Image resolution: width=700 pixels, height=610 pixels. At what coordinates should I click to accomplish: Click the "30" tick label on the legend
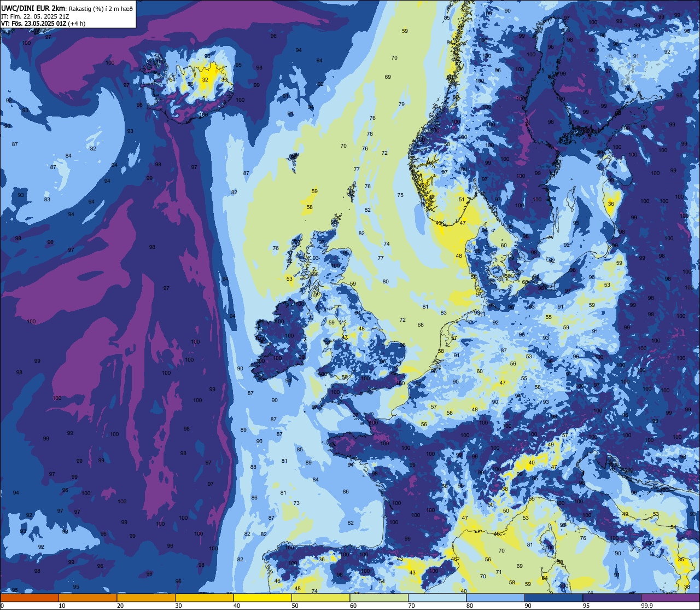(178, 606)
